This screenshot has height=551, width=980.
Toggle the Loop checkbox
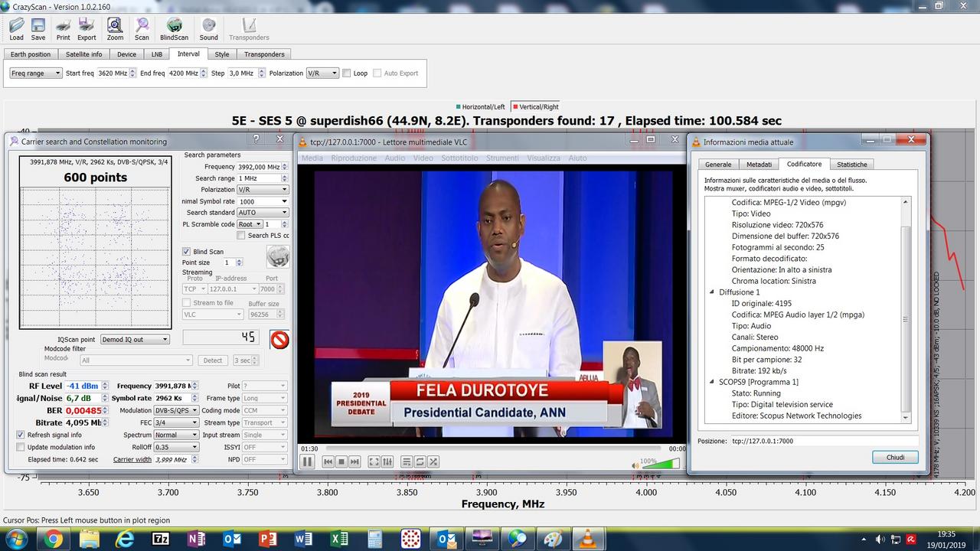pyautogui.click(x=347, y=73)
